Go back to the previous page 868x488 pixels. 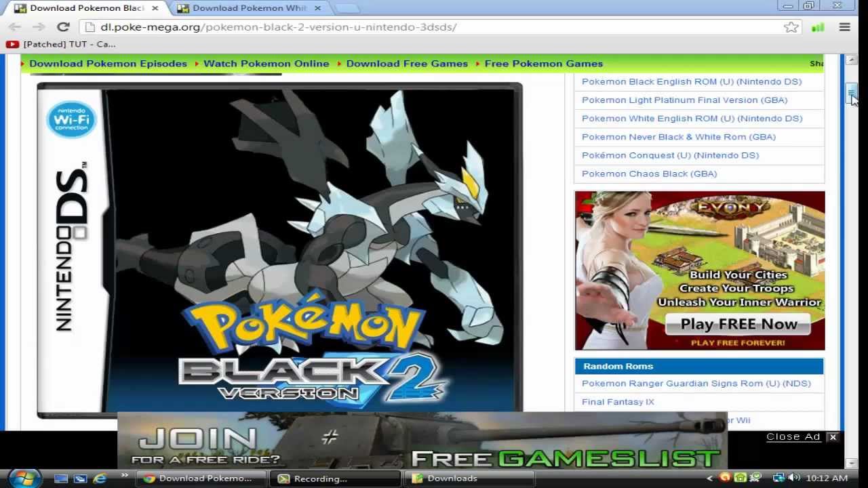click(x=15, y=27)
